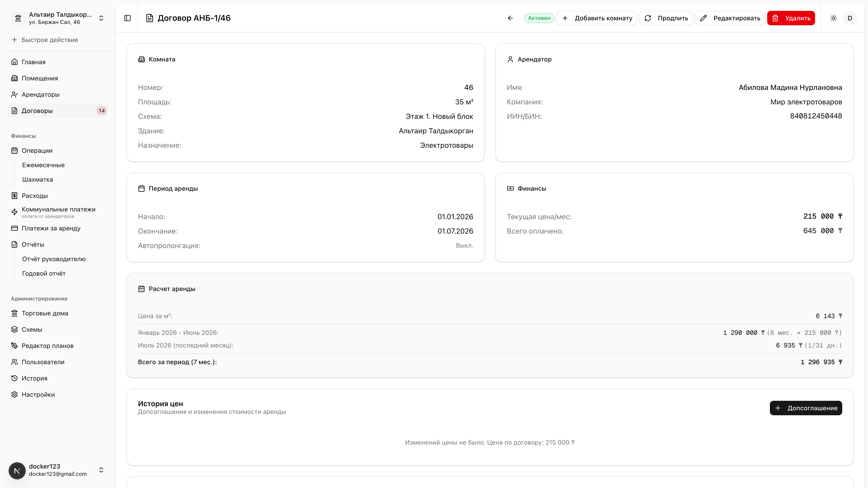This screenshot has width=868, height=488.
Task: Click price per m² 6 143 ₸
Action: pyautogui.click(x=829, y=316)
